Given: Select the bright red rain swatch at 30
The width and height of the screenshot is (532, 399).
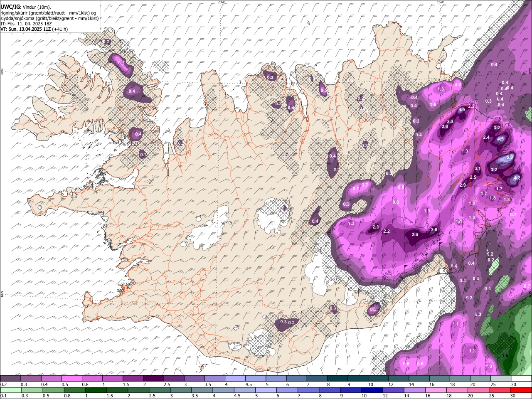Looking at the screenshot, I should click(521, 390).
